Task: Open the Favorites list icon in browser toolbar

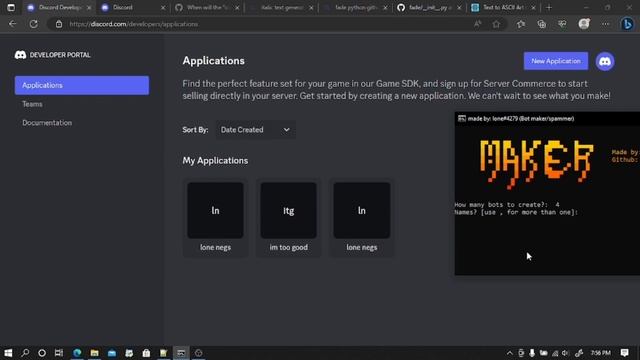Action: click(521, 24)
